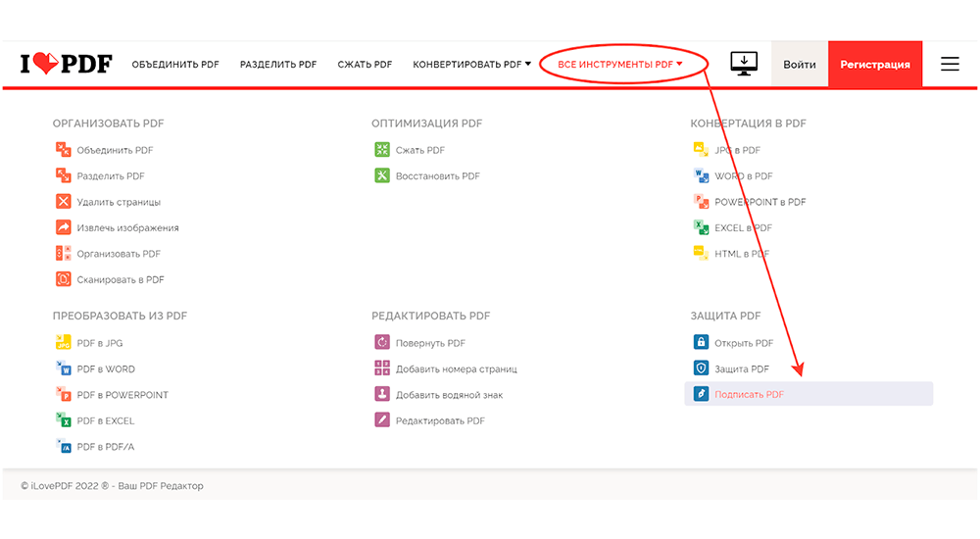
Task: Click the Удалить страницы icon
Action: tap(63, 201)
